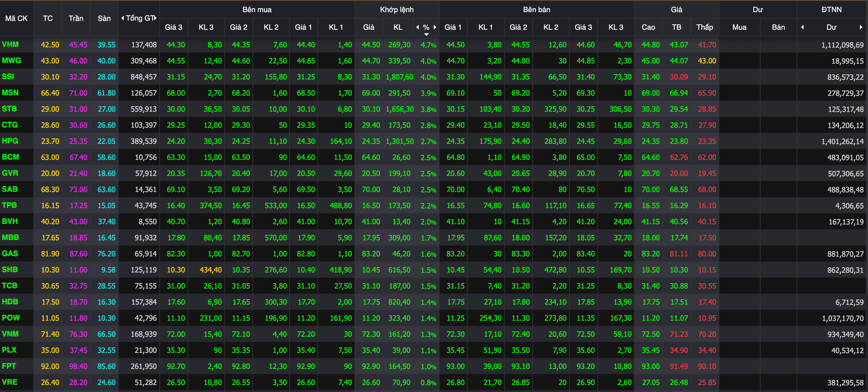The height and width of the screenshot is (392, 868).
Task: Sort by Sàn floor column header
Action: click(104, 19)
